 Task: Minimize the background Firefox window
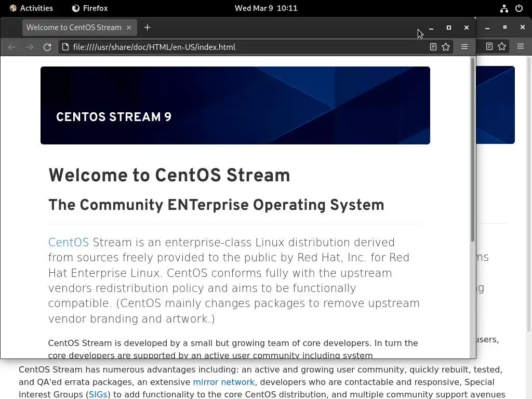487,27
